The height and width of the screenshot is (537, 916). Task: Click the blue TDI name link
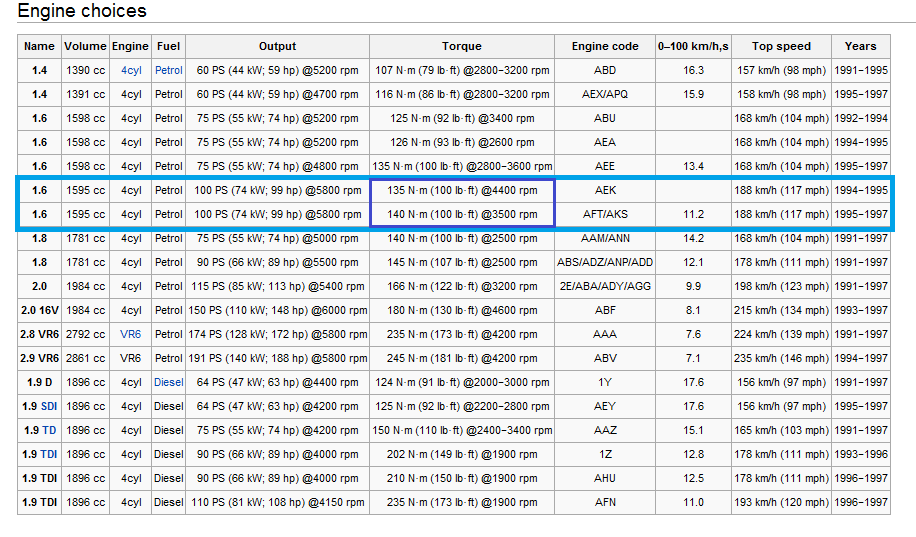click(x=49, y=454)
